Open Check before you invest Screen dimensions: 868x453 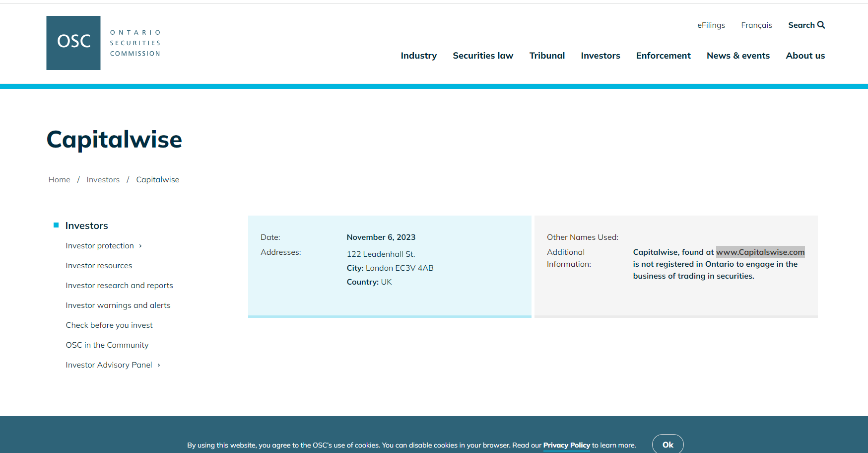point(109,325)
